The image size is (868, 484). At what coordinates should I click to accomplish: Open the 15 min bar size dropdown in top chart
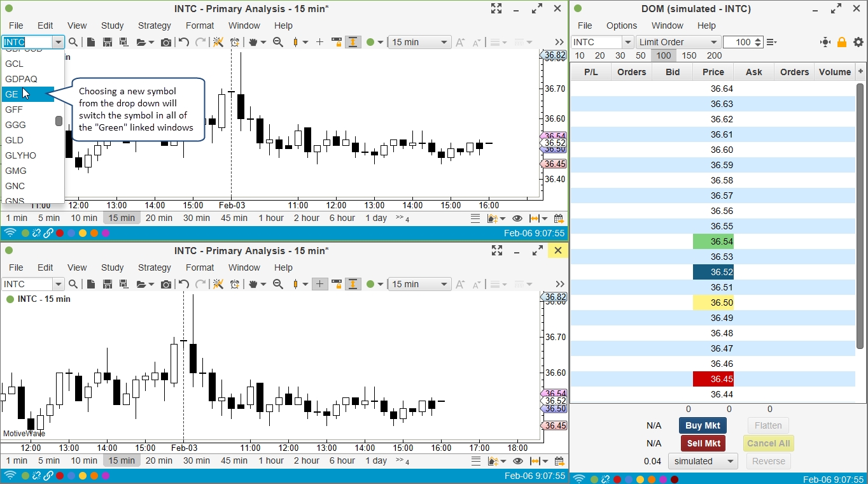(x=420, y=42)
